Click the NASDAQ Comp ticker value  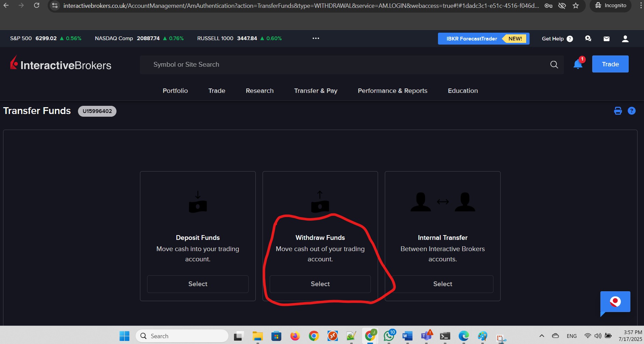point(148,38)
